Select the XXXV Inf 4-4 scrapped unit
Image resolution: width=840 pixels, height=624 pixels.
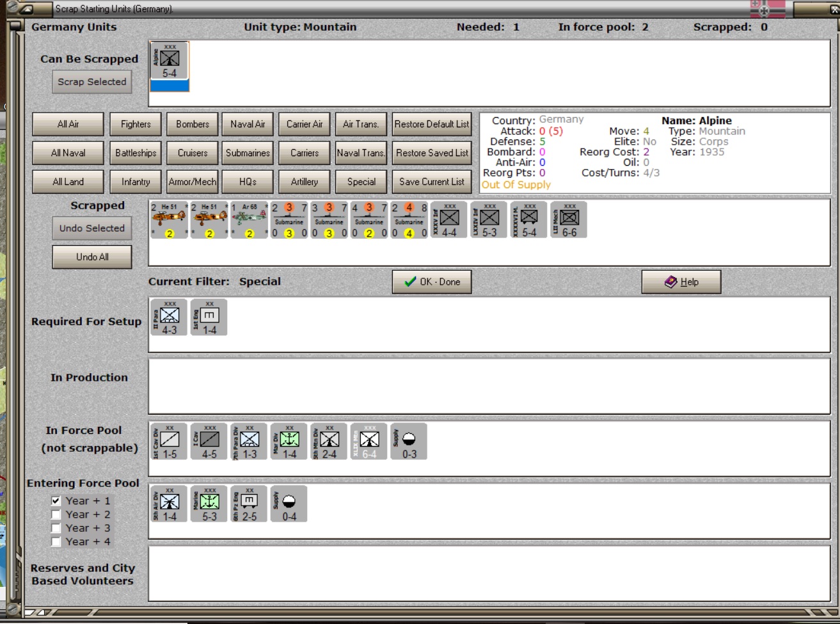(x=449, y=220)
